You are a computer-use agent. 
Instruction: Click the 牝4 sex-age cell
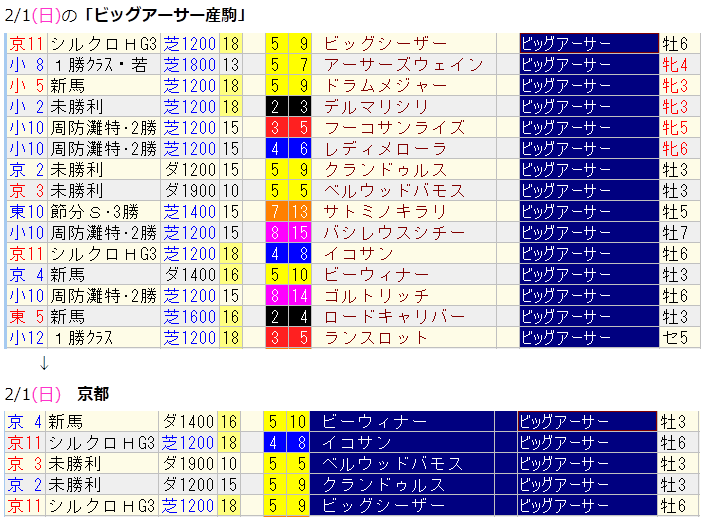point(676,65)
